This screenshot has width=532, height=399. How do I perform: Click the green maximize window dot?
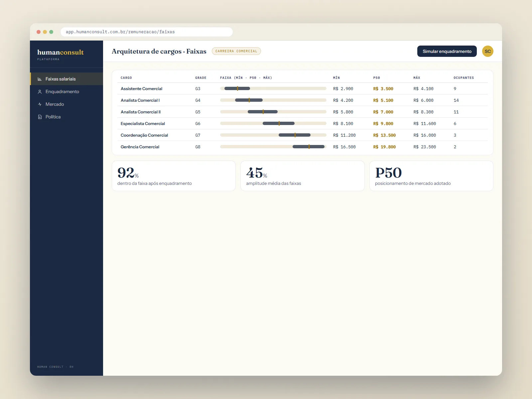tap(51, 32)
